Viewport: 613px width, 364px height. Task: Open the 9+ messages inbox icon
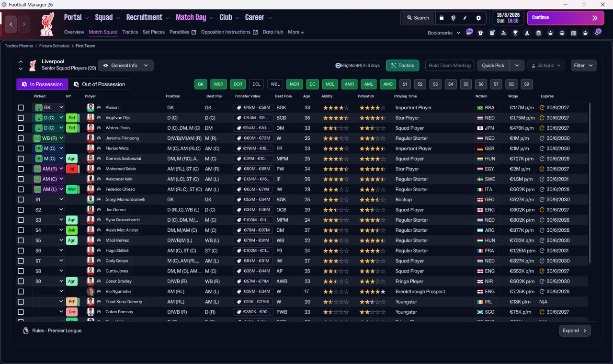click(469, 32)
